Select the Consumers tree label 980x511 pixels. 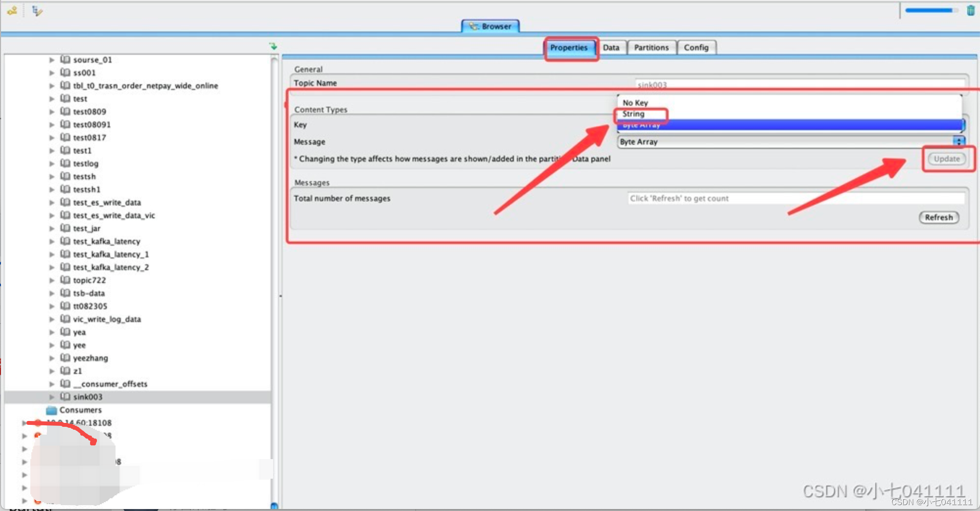(81, 410)
